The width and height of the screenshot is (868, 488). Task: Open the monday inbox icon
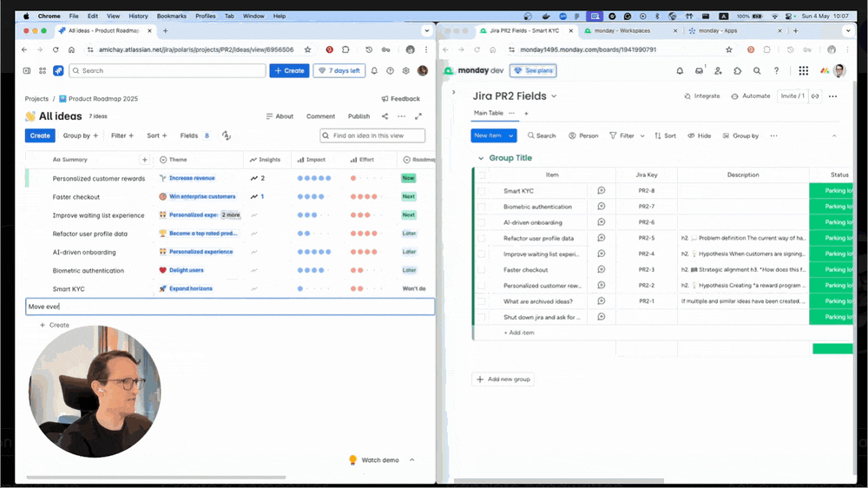coord(700,71)
